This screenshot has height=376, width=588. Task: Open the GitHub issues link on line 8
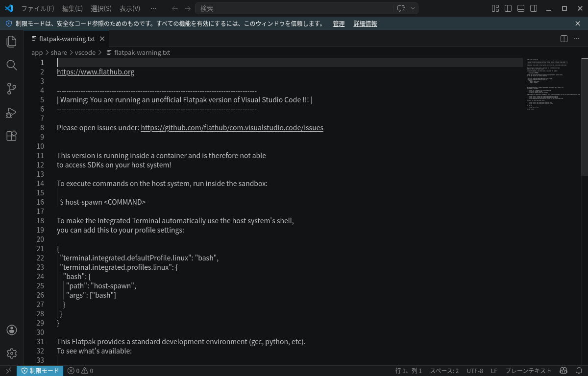[x=232, y=128]
